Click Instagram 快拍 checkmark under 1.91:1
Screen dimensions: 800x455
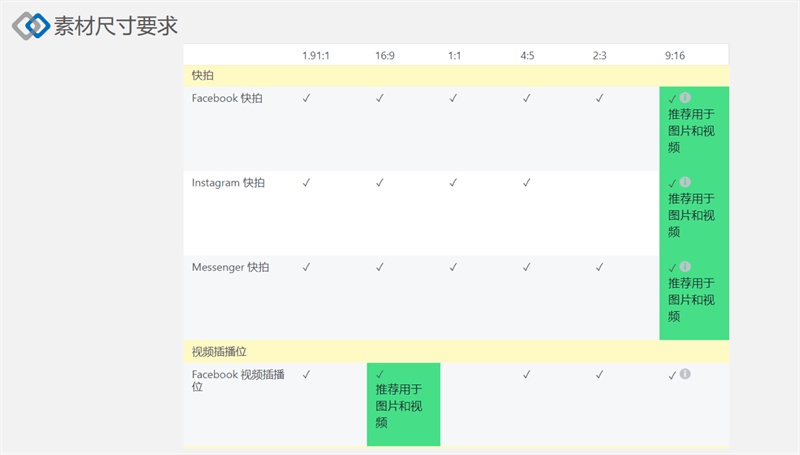306,183
